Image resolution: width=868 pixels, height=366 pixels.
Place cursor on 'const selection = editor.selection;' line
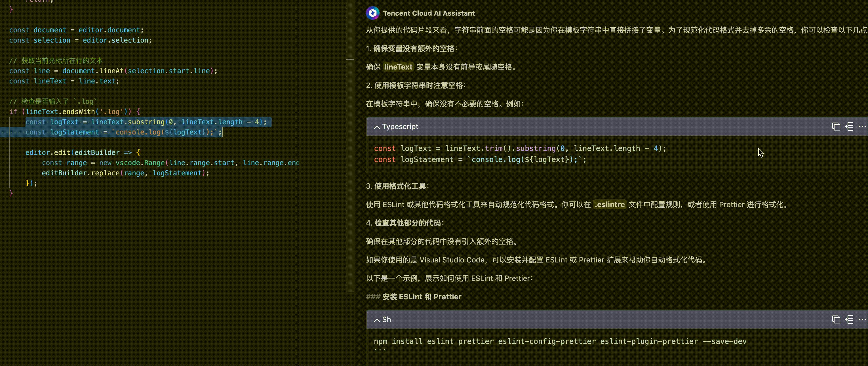coord(81,40)
